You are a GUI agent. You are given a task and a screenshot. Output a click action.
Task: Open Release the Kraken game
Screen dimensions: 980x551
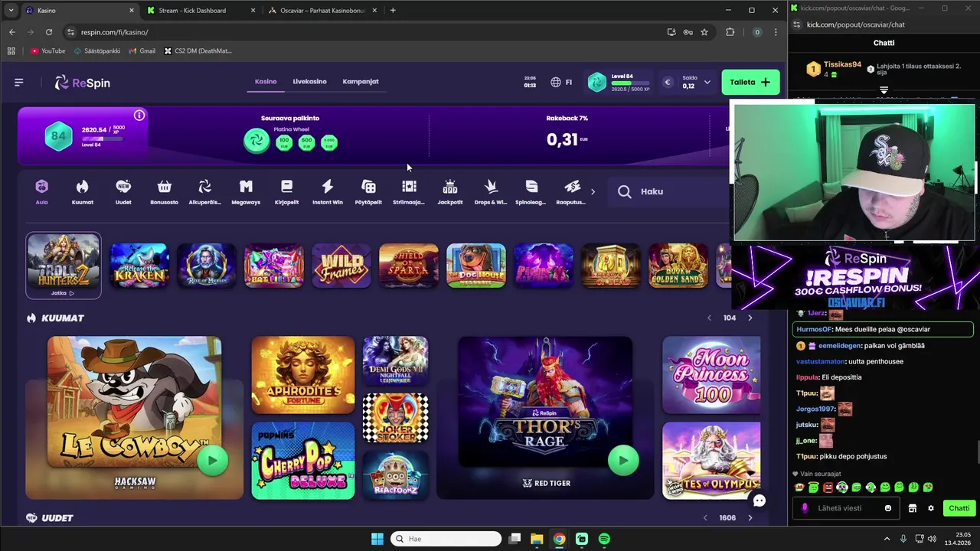[139, 266]
